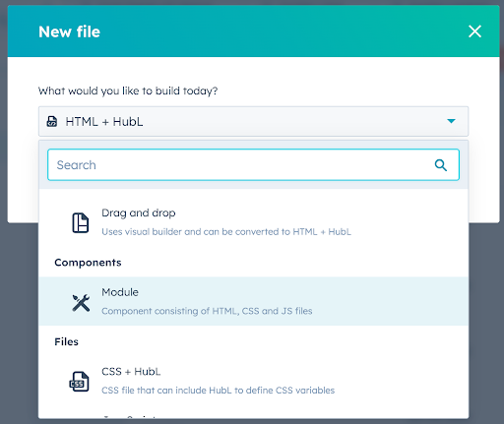
Task: Focus the Search input field
Action: coord(253,164)
